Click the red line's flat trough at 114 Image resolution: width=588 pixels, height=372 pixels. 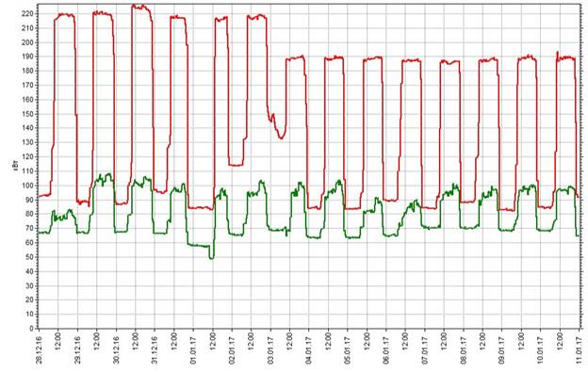(x=236, y=165)
